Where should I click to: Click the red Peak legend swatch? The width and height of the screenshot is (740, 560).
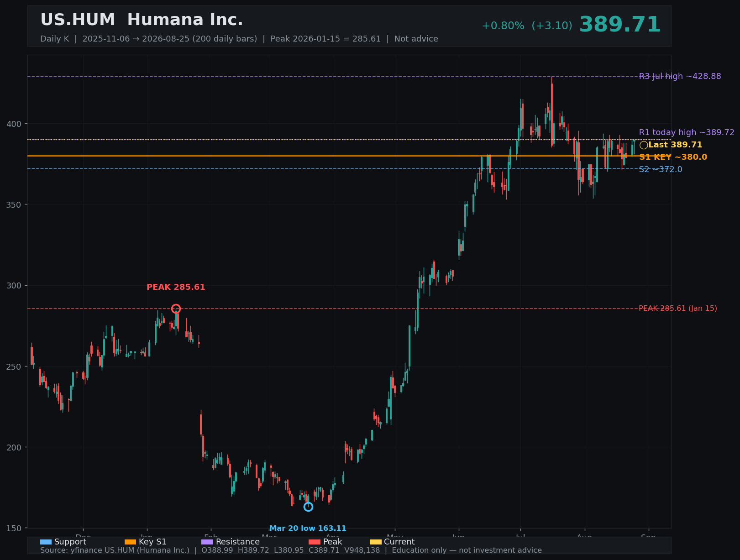pyautogui.click(x=315, y=542)
